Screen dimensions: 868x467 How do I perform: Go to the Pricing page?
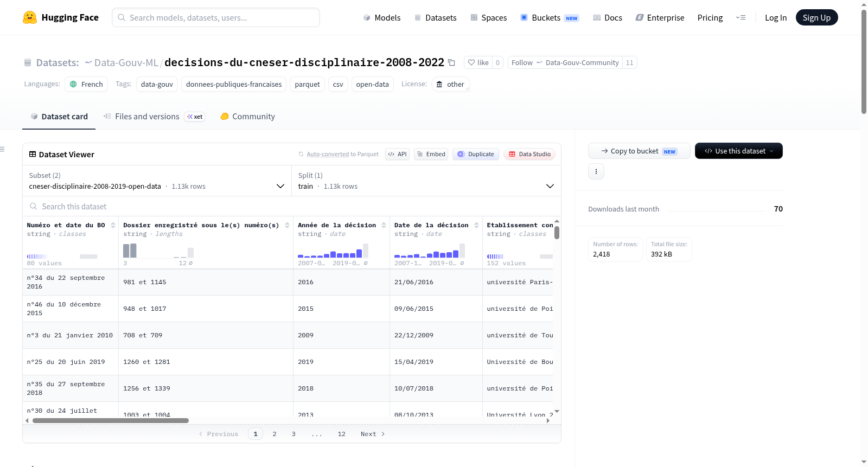(x=710, y=17)
